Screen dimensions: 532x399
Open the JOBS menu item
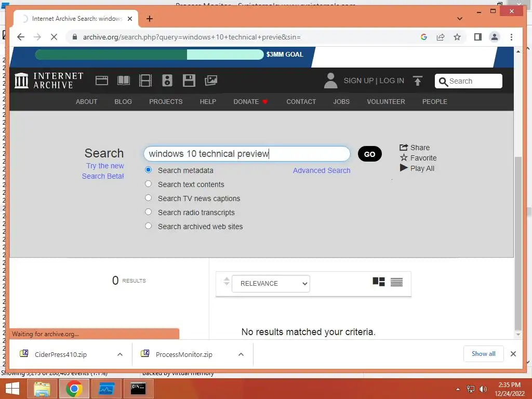coord(341,101)
